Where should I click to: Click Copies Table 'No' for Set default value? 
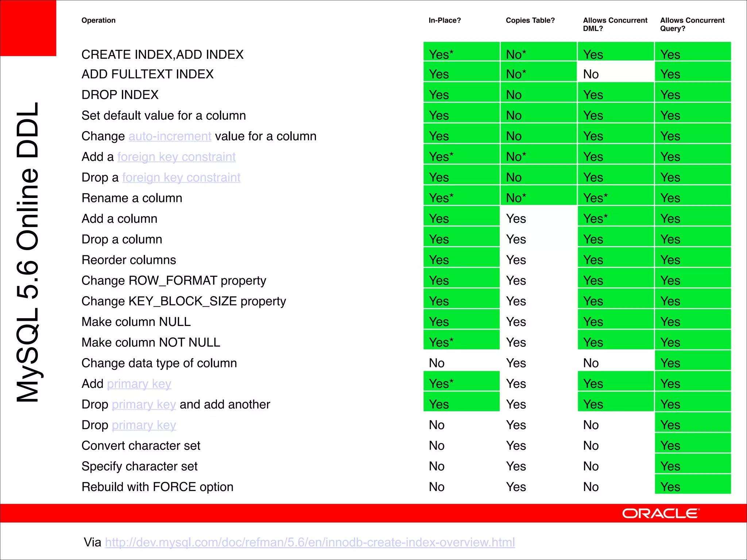[538, 113]
